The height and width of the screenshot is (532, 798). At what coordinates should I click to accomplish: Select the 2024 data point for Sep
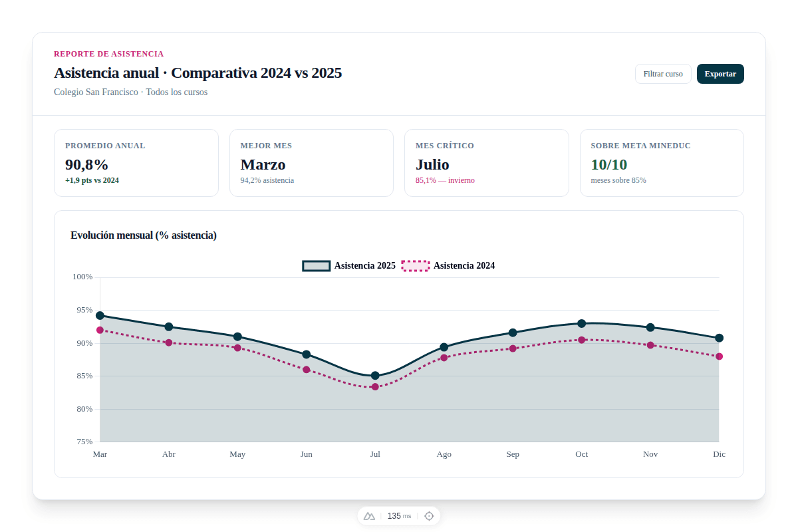[x=513, y=348]
